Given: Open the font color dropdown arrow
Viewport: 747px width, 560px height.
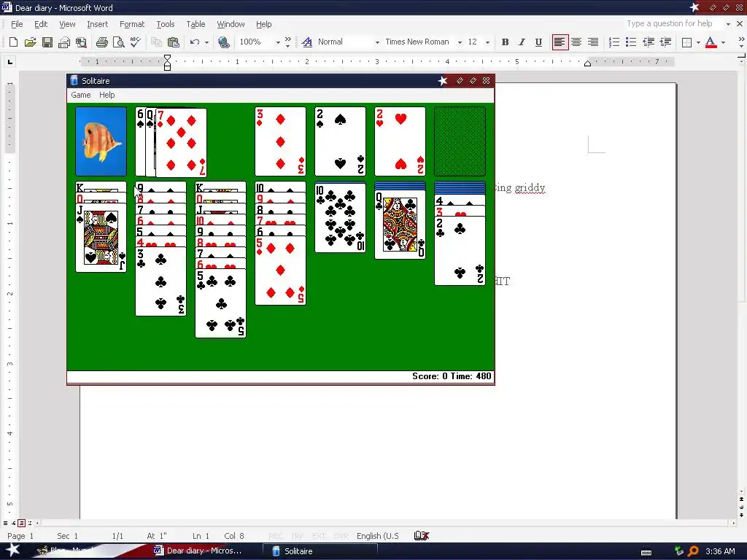Looking at the screenshot, I should pyautogui.click(x=723, y=42).
